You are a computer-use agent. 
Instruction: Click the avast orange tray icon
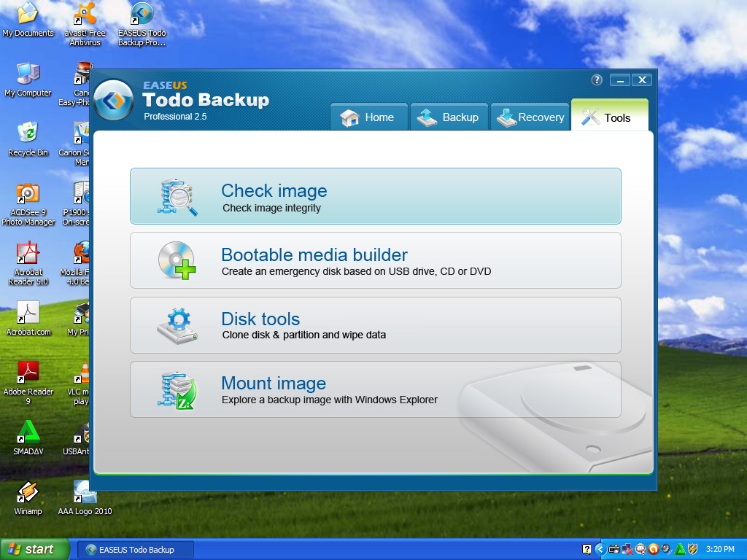point(654,549)
